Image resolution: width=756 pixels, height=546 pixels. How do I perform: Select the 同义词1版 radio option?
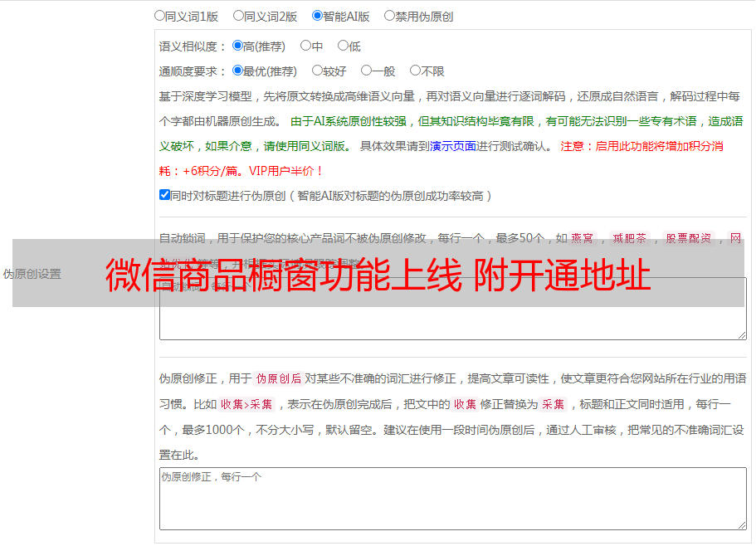point(159,16)
